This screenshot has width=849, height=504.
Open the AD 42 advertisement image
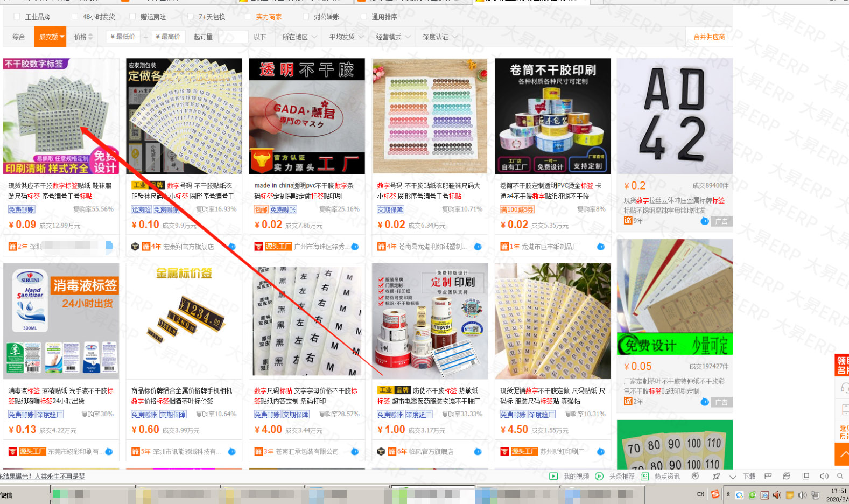click(675, 116)
